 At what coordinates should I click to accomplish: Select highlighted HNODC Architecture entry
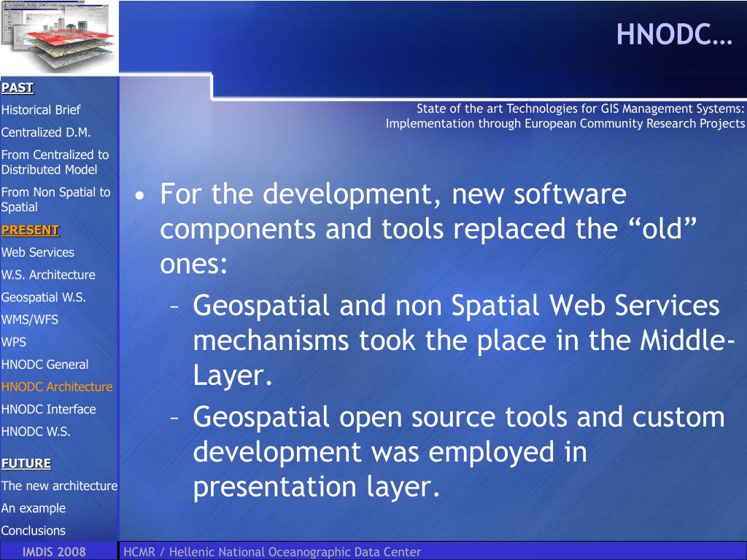pyautogui.click(x=57, y=386)
